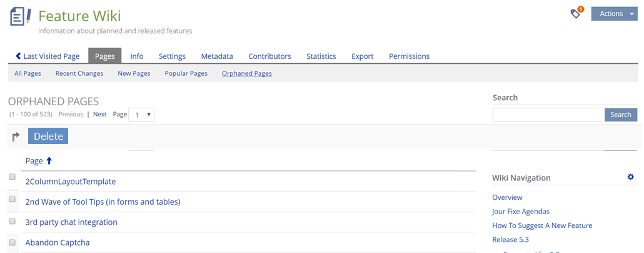Screen dimensions: 644x253
Task: Select the 3rd party chat integration checkbox
Action: pyautogui.click(x=12, y=221)
